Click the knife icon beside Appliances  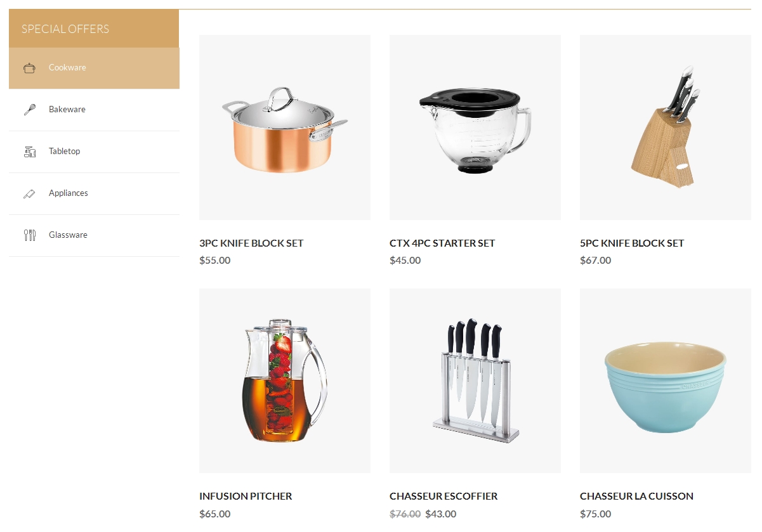(29, 193)
